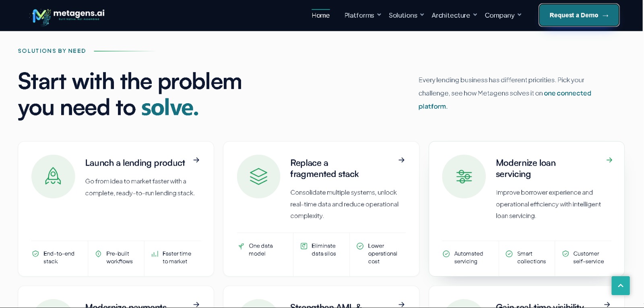Screen dimensions: 644x308
Task: Click the stacked layers icon
Action: coord(258,176)
